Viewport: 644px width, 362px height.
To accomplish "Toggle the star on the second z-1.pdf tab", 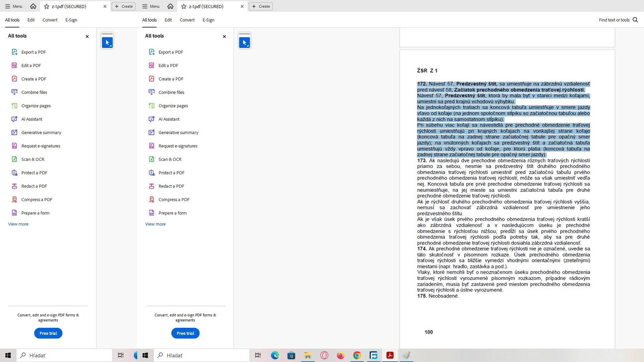I will coord(184,6).
